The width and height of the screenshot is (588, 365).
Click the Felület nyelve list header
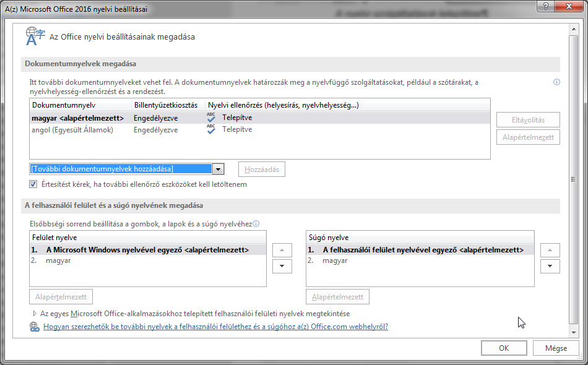[x=148, y=238]
